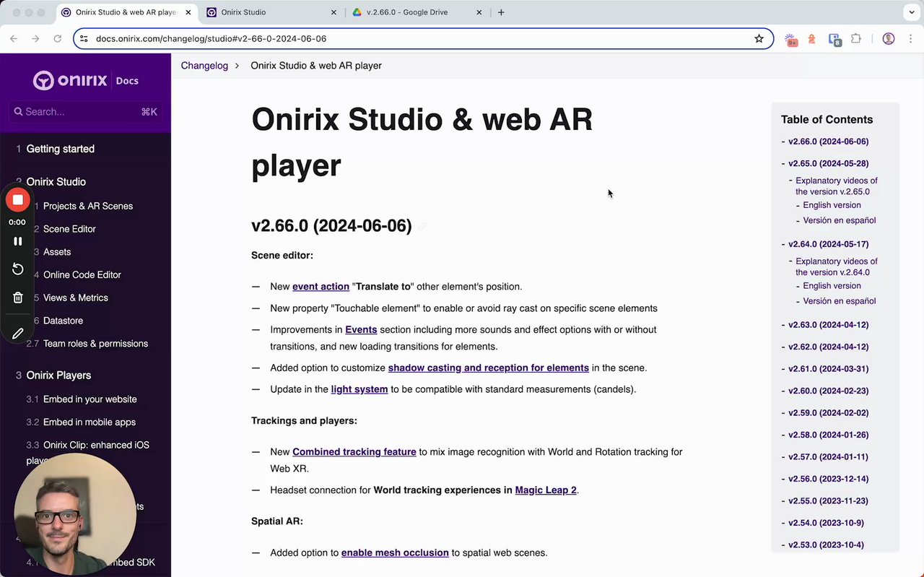Open Versión en español under v2.64.0
Viewport: 924px width, 577px height.
[840, 301]
